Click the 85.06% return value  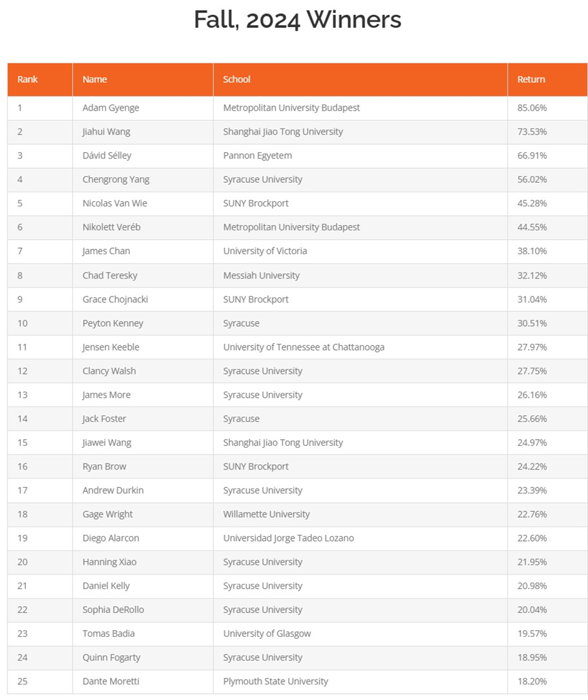(532, 108)
